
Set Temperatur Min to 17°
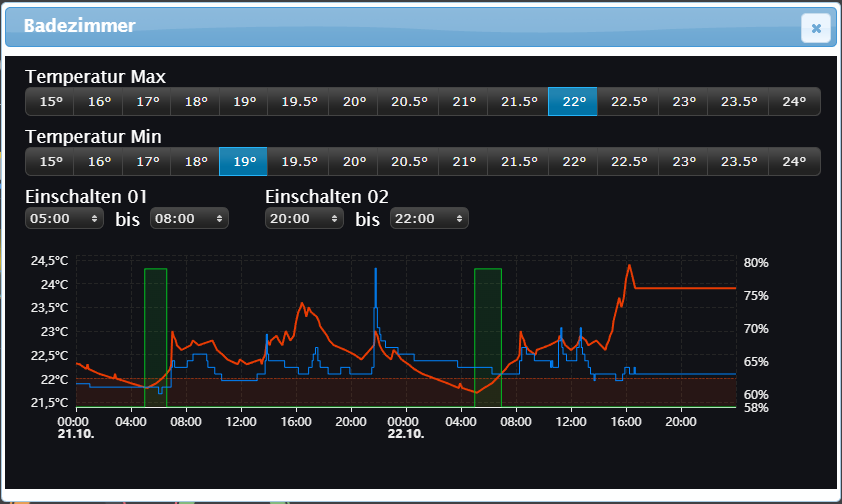click(147, 162)
